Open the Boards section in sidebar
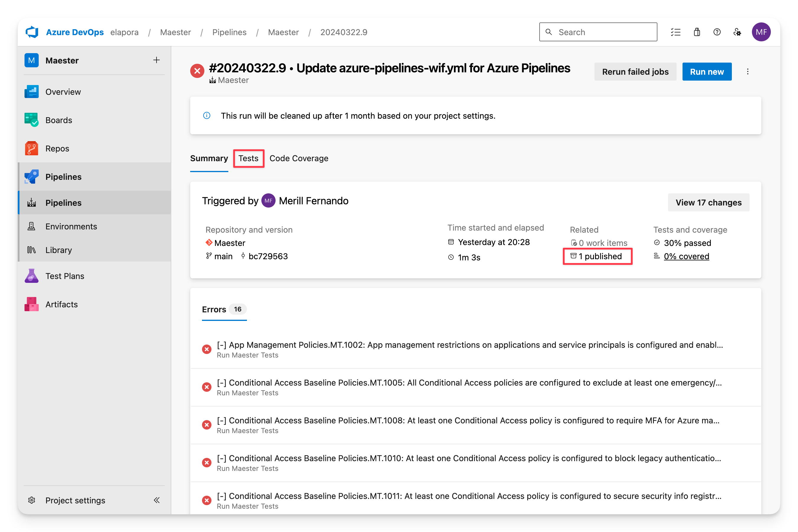Screen dimensions: 798x532 (58, 120)
